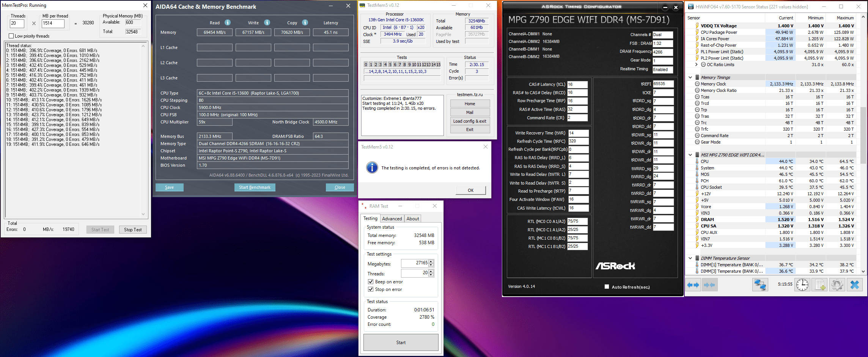Image resolution: width=868 pixels, height=357 pixels.
Task: Expand the OC Ratio Limits row
Action: click(697, 65)
